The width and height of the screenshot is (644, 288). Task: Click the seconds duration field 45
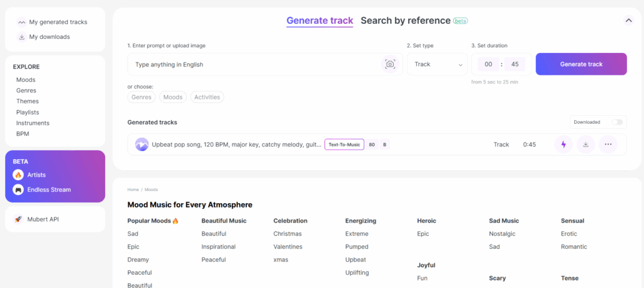(x=515, y=64)
